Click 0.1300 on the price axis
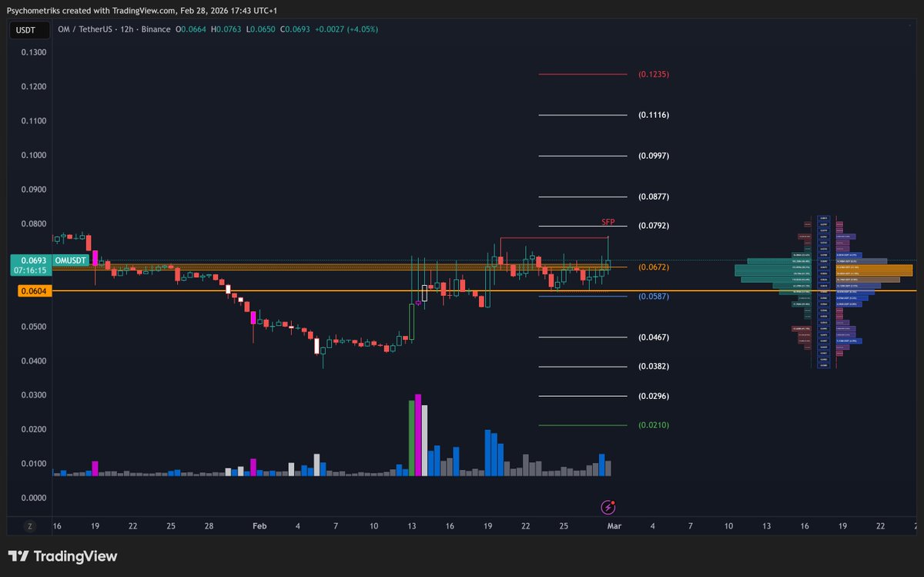924x577 pixels. coord(34,52)
